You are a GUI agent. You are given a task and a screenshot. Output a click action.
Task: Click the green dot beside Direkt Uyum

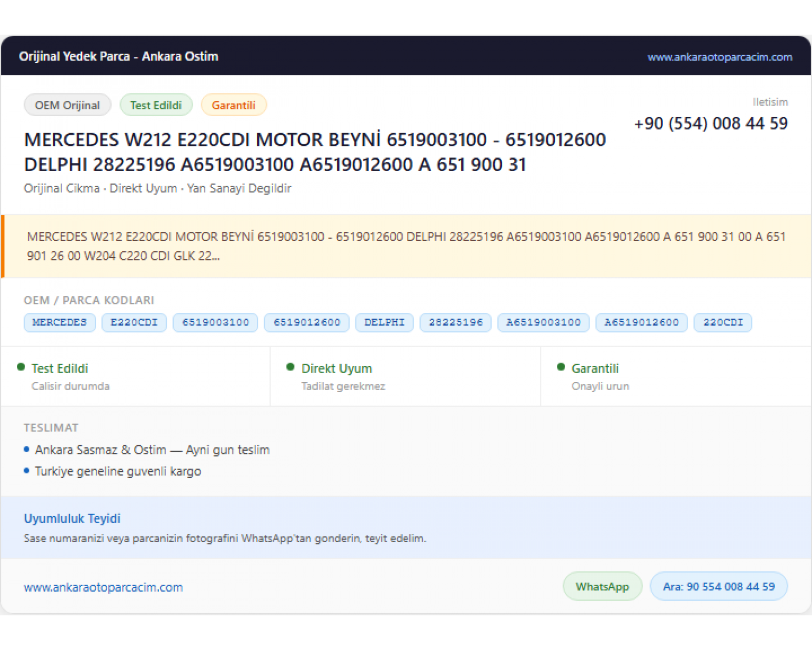pos(291,367)
